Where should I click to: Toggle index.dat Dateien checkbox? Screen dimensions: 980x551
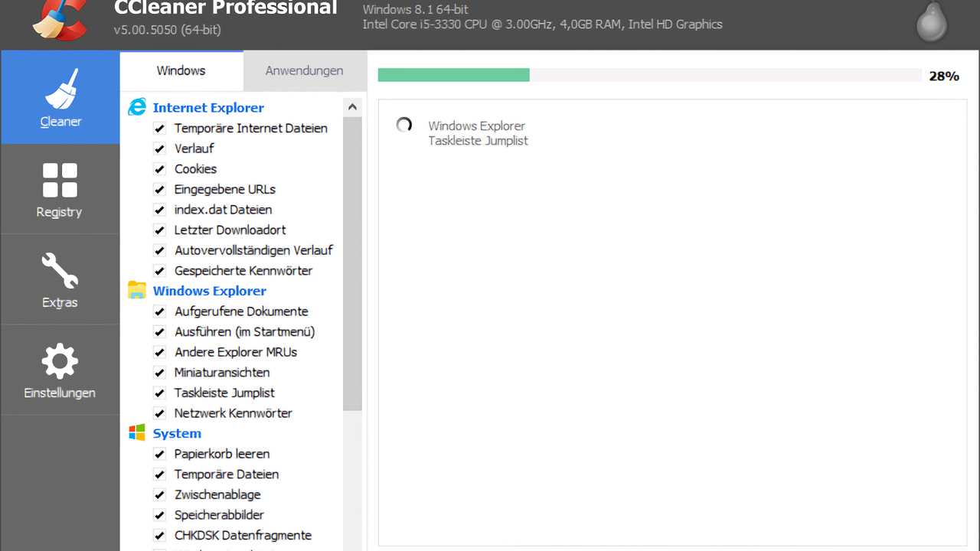[x=159, y=210]
